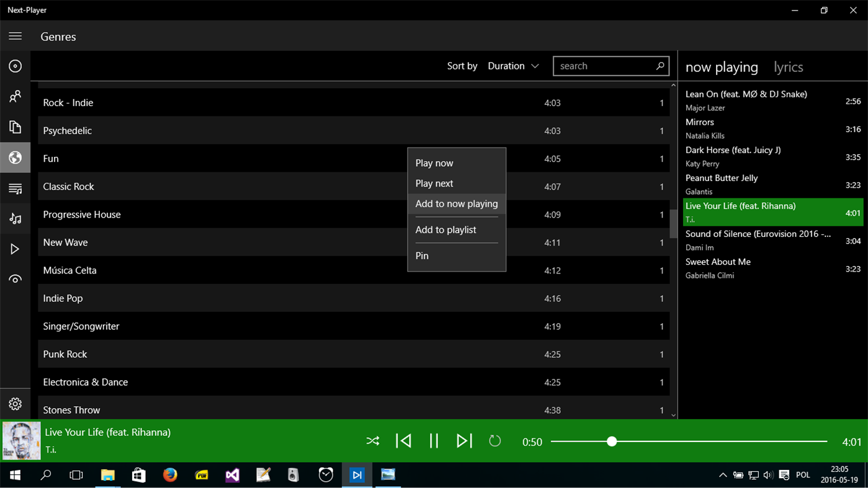
Task: Toggle shuffle playback mode
Action: coord(373,440)
